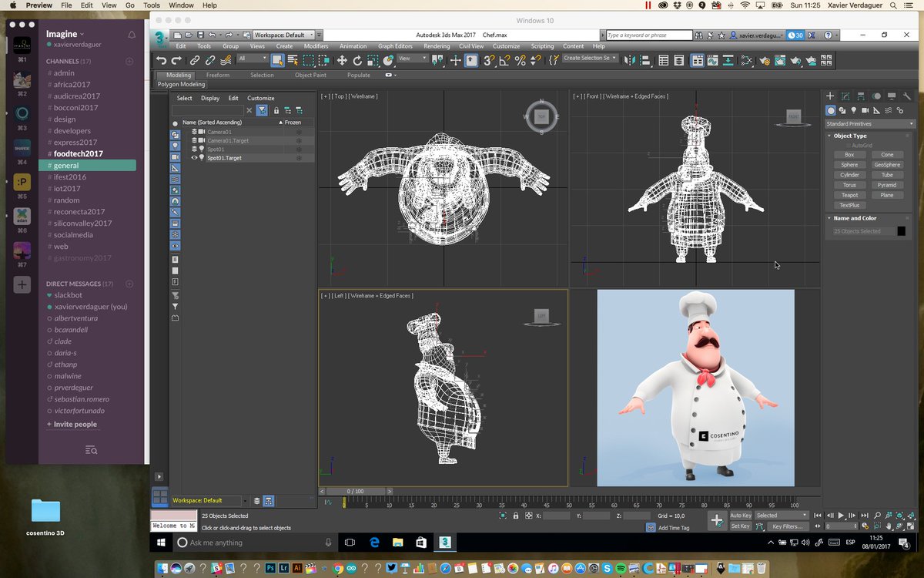Tick the AutoGrid checkbox
The width and height of the screenshot is (924, 578).
point(848,146)
